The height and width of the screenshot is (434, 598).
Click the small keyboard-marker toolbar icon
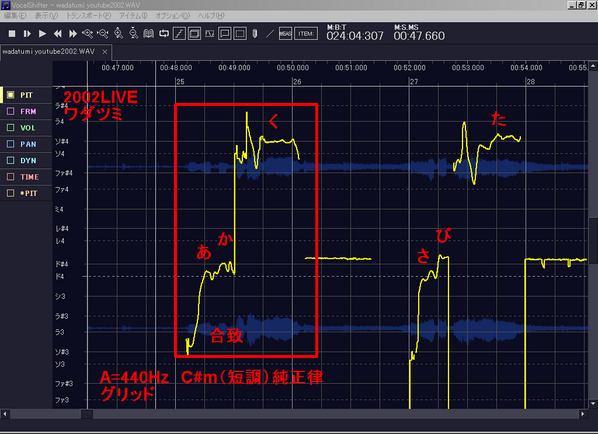[x=209, y=34]
